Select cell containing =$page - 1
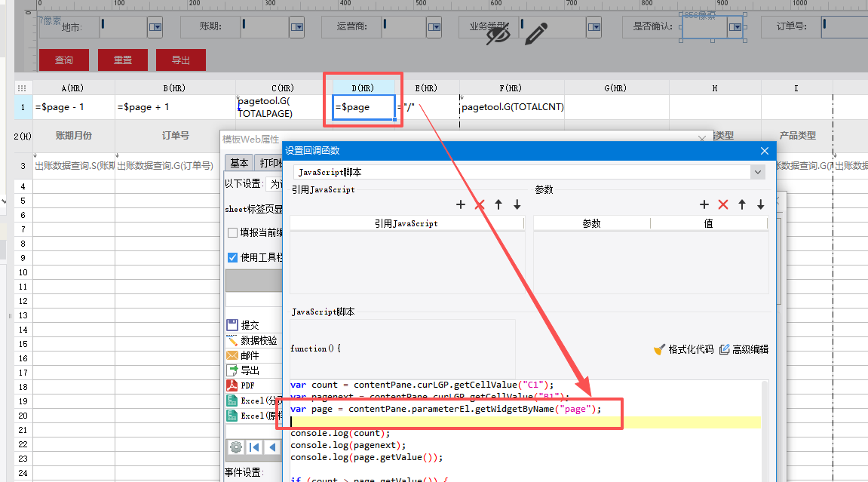Image resolution: width=868 pixels, height=482 pixels. pyautogui.click(x=73, y=107)
